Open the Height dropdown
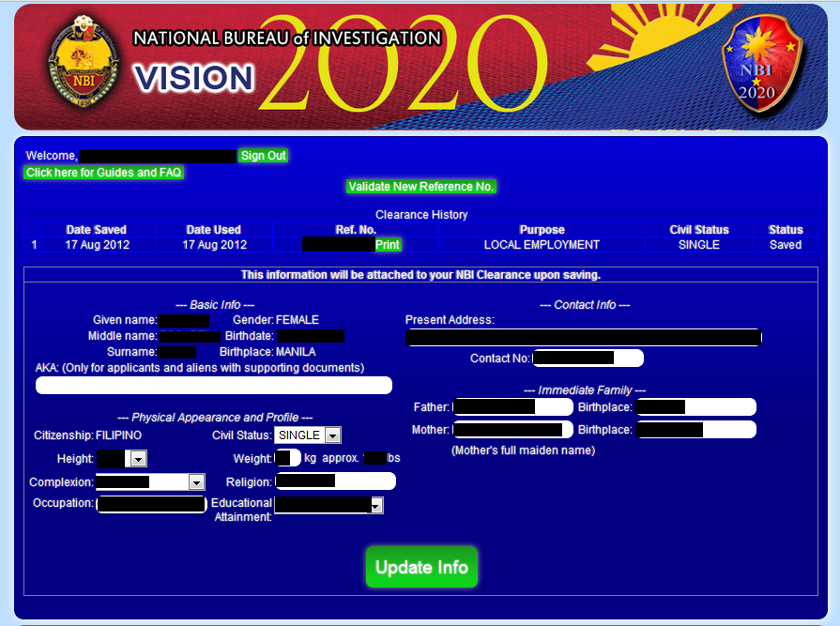Image resolution: width=840 pixels, height=626 pixels. 136,457
